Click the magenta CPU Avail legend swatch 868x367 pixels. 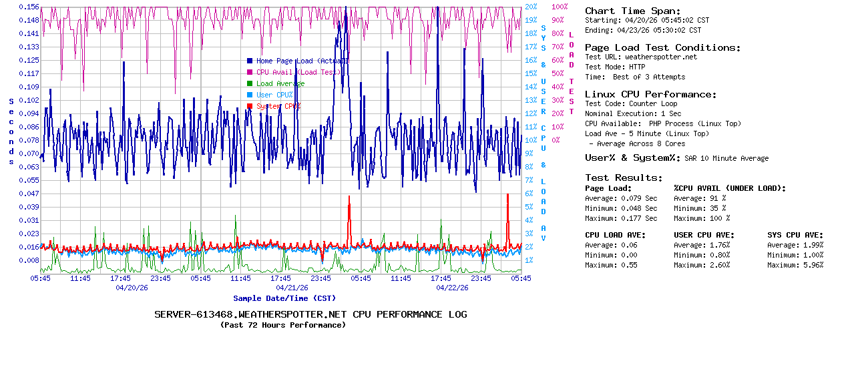[x=250, y=72]
